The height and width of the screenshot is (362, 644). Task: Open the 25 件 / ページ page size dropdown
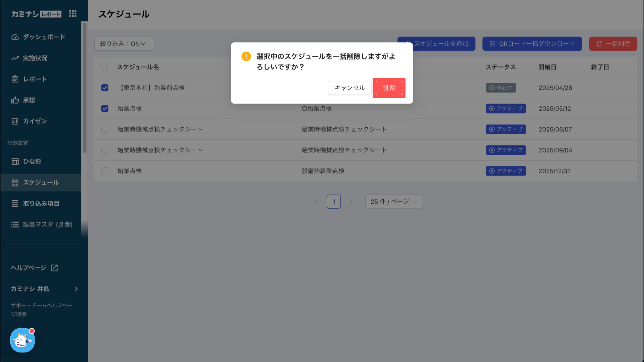click(x=393, y=202)
